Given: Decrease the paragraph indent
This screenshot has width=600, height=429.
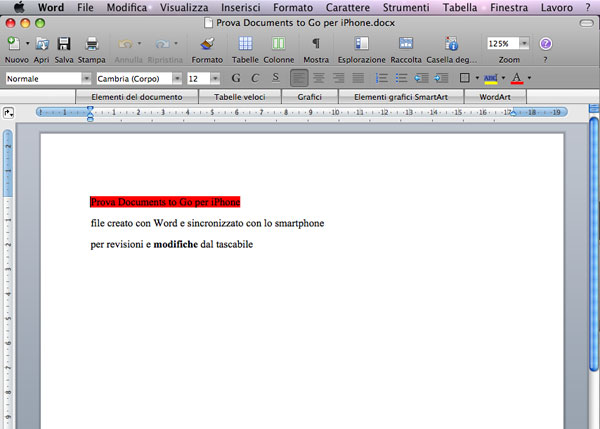Looking at the screenshot, I should click(421, 78).
